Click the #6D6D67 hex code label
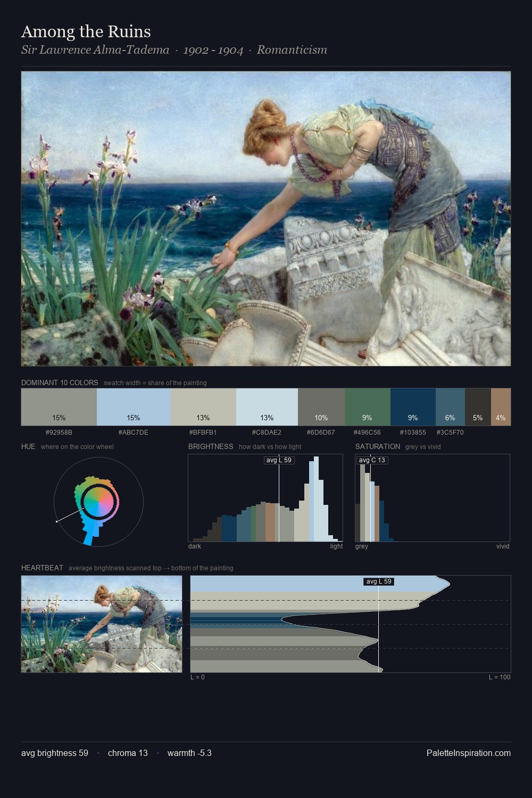The image size is (532, 798). 321,433
